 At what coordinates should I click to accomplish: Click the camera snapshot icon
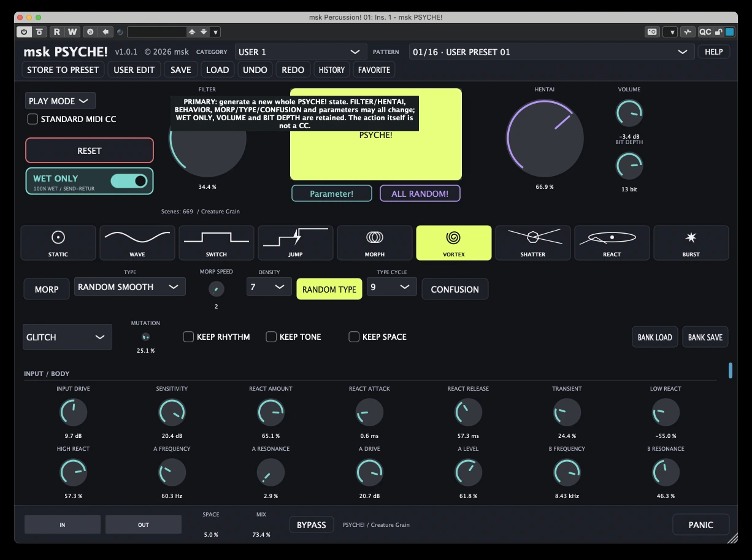point(653,32)
